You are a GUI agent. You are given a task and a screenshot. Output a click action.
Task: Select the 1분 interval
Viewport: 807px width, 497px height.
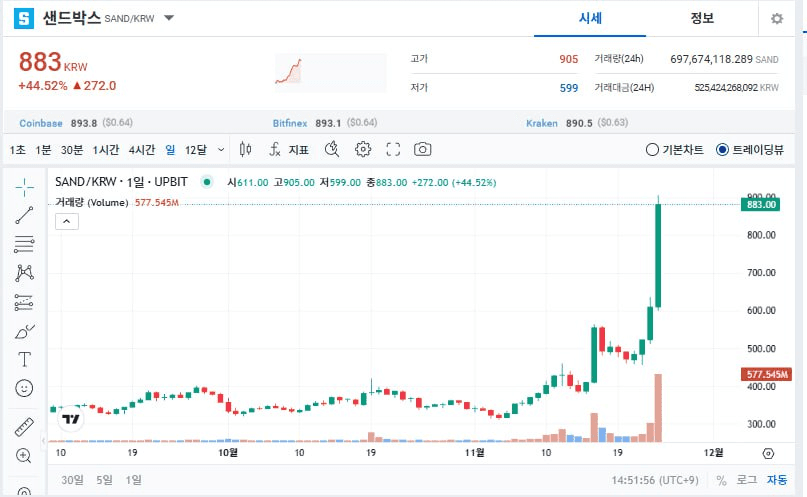coord(43,150)
